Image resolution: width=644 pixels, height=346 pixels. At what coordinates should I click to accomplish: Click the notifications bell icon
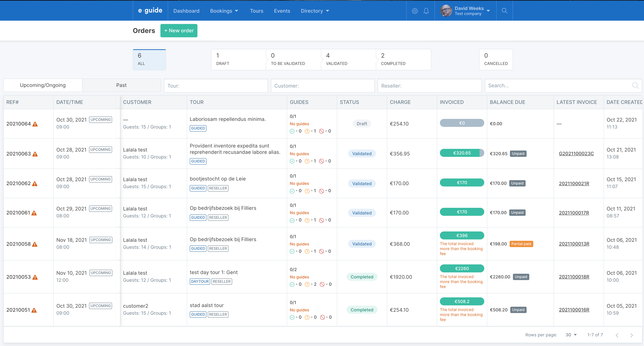426,11
